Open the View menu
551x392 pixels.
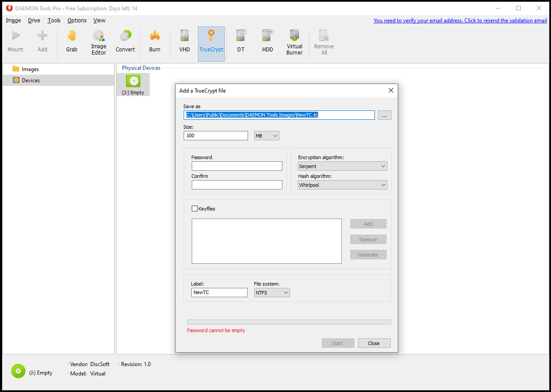(x=99, y=21)
